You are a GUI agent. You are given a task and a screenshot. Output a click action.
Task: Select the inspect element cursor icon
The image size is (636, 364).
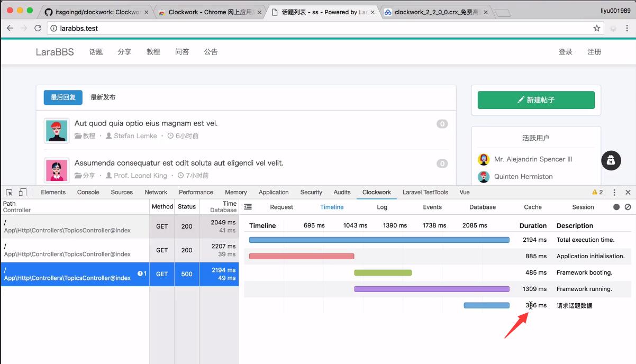click(9, 192)
